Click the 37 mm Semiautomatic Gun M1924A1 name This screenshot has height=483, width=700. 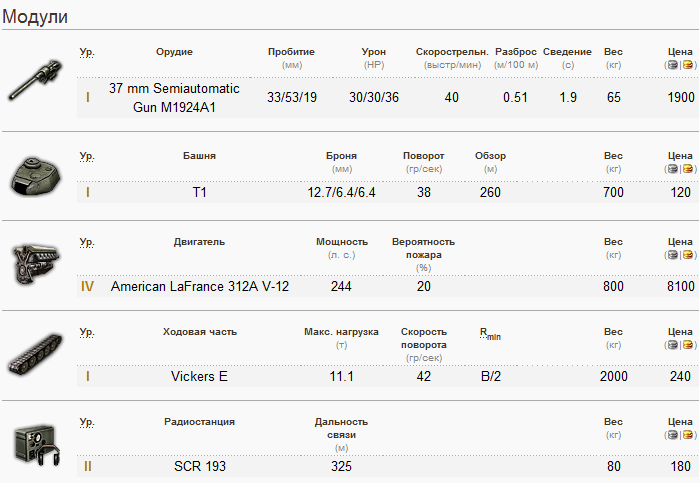[174, 98]
